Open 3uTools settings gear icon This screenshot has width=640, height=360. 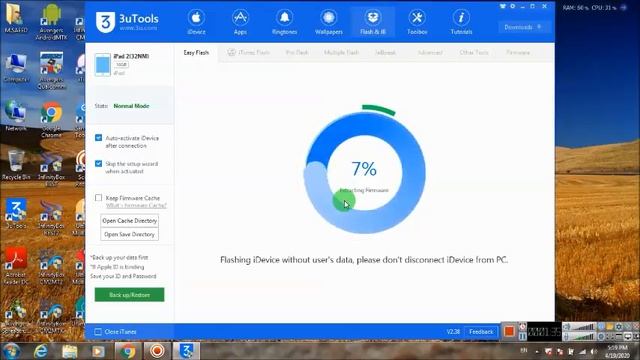point(513,7)
